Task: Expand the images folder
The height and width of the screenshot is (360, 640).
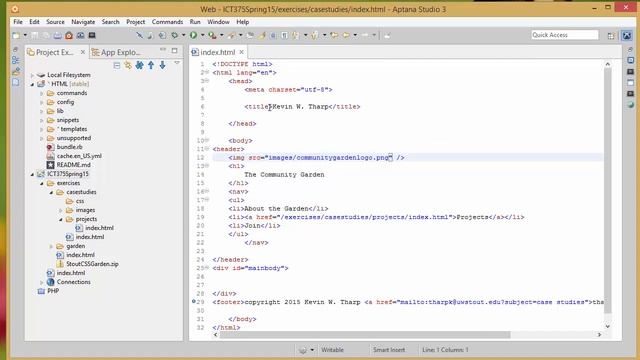Action: (61, 210)
